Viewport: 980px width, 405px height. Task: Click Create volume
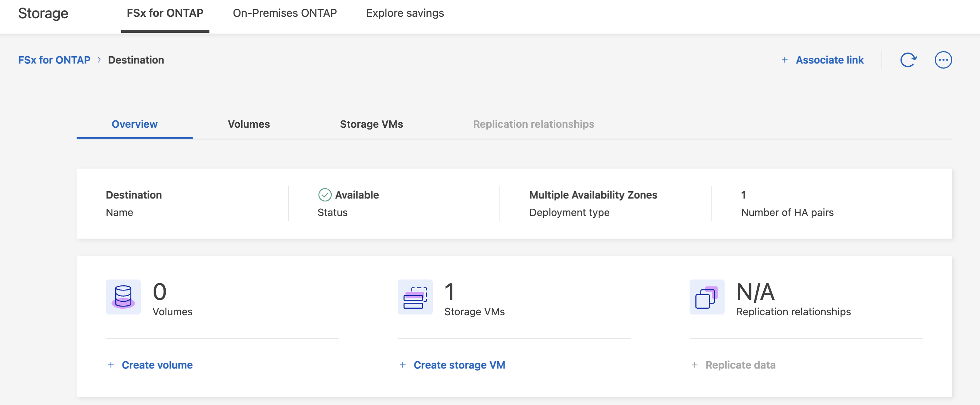click(x=157, y=365)
